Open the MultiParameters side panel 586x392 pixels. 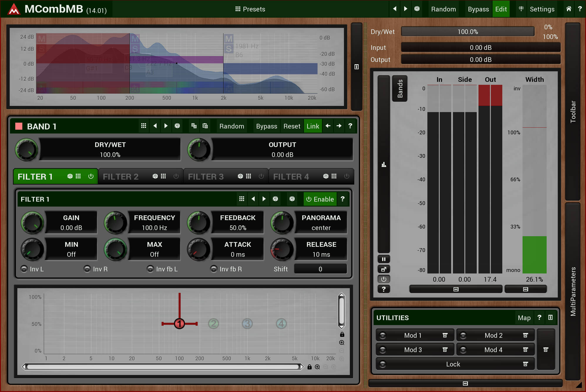[573, 291]
